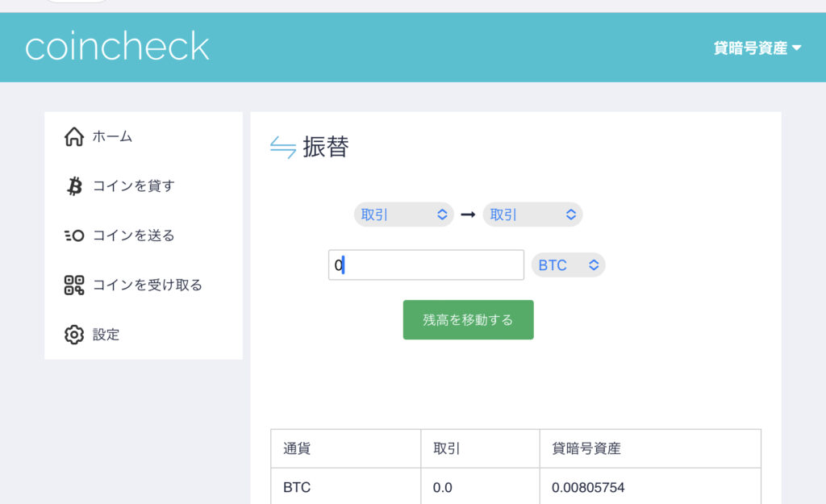The image size is (826, 504).
Task: Click the settings gear icon
Action: coord(73,334)
